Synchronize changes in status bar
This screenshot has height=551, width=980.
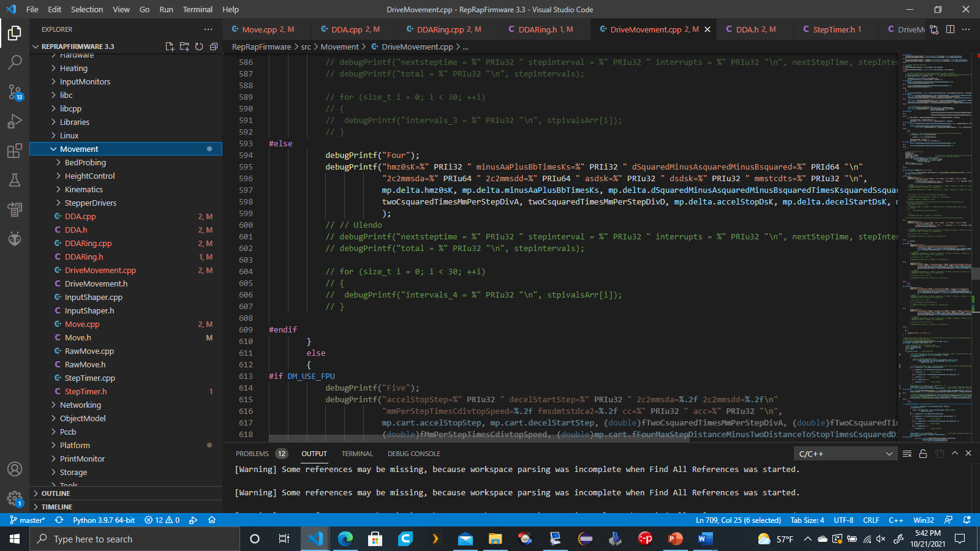(x=59, y=520)
